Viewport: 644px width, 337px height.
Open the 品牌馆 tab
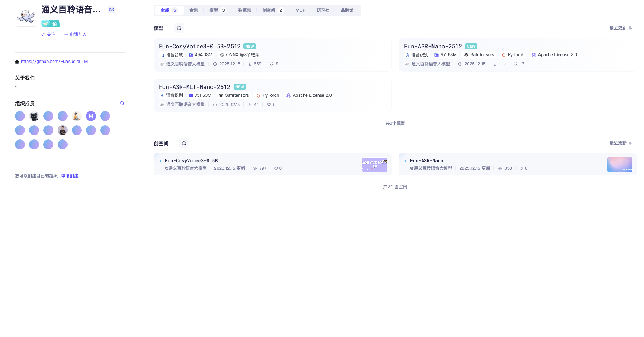(x=347, y=10)
